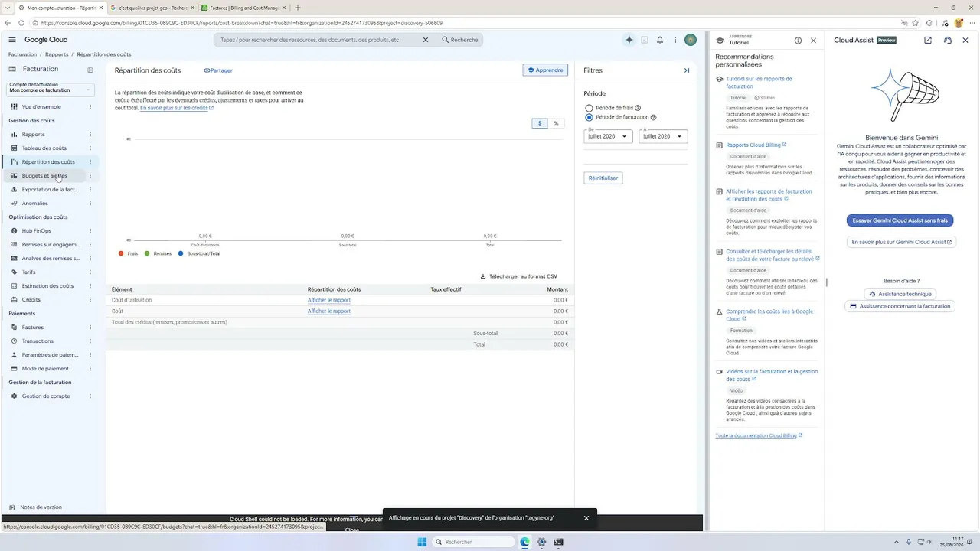This screenshot has height=551, width=980.
Task: Open Toute la documentation Cloud Billing link
Action: click(759, 435)
